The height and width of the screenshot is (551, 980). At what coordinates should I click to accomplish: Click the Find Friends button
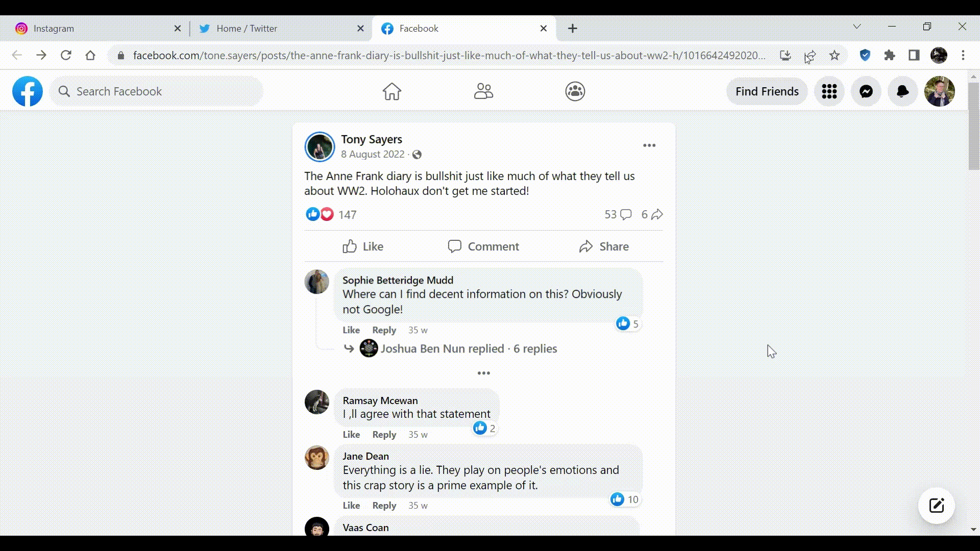(767, 91)
